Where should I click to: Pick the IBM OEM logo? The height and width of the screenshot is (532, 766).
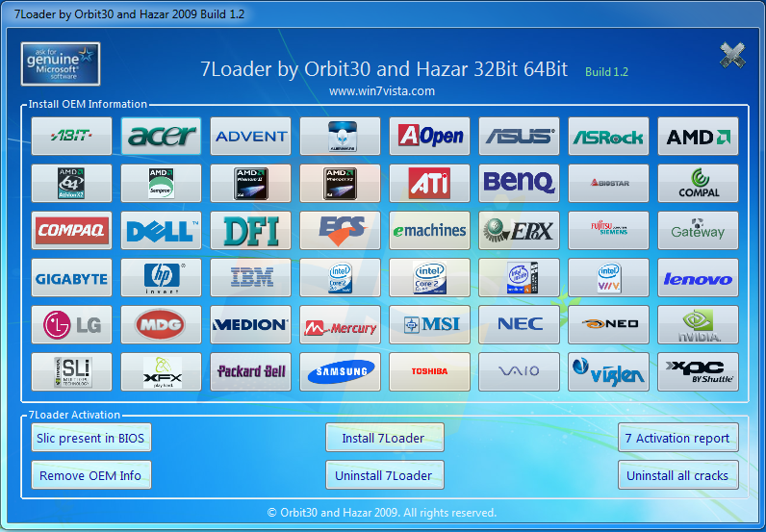pos(250,277)
